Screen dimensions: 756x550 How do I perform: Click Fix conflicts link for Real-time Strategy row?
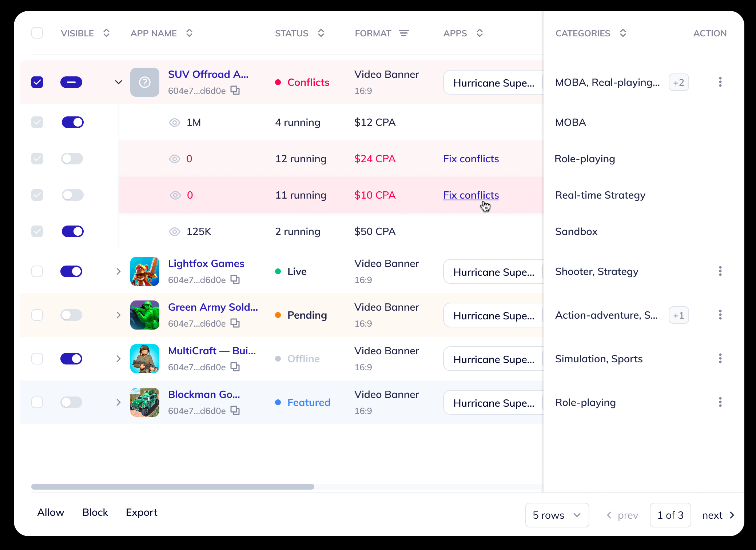[x=471, y=195]
